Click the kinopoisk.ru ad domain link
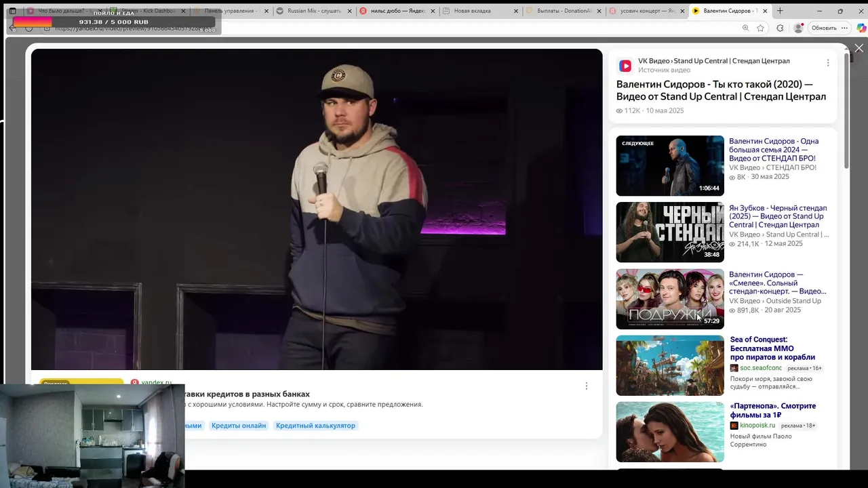Screen dimensions: 868x488 [757, 426]
